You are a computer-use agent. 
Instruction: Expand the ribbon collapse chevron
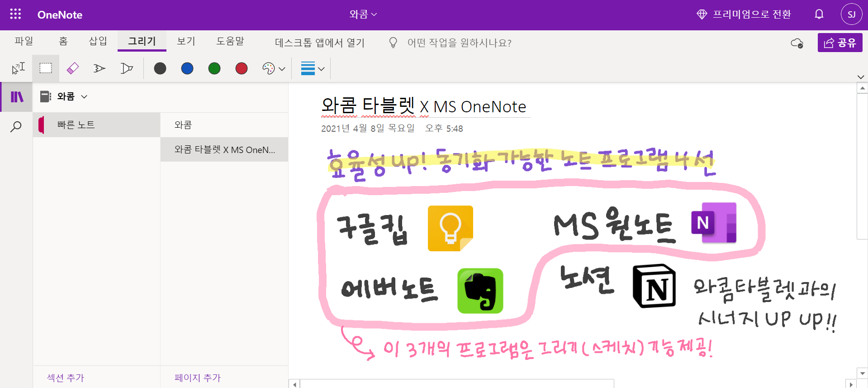[861, 77]
